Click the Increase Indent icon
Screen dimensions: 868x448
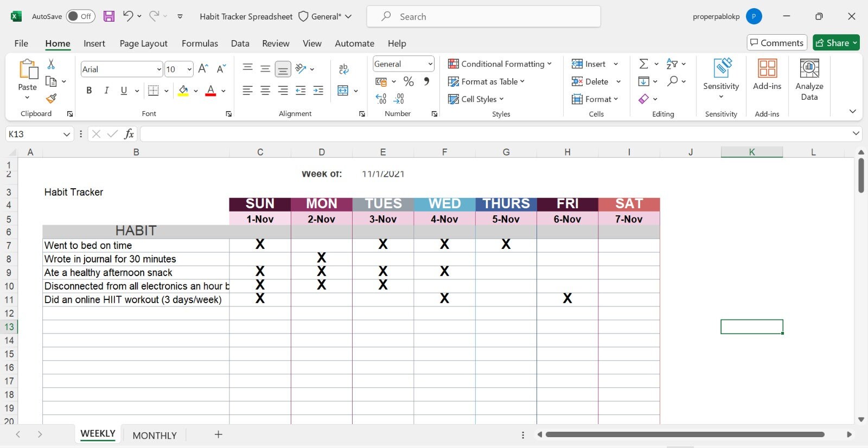click(318, 91)
